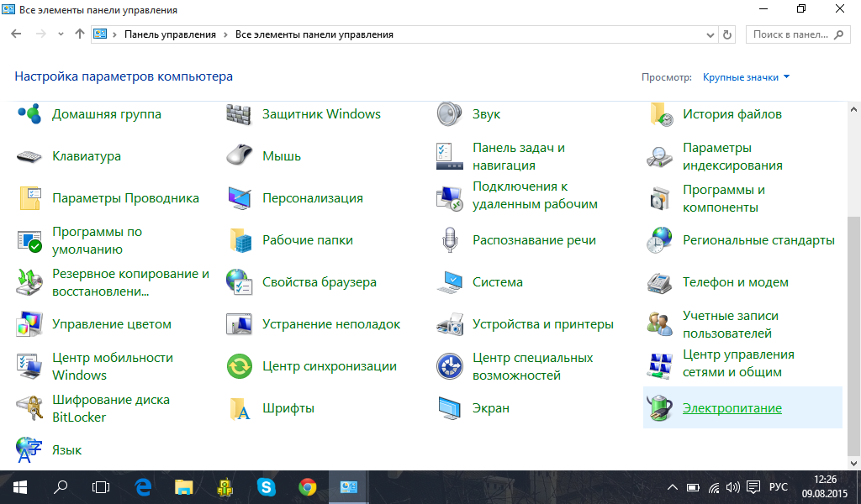
Task: Open the Рабочие папки icon
Action: click(239, 240)
